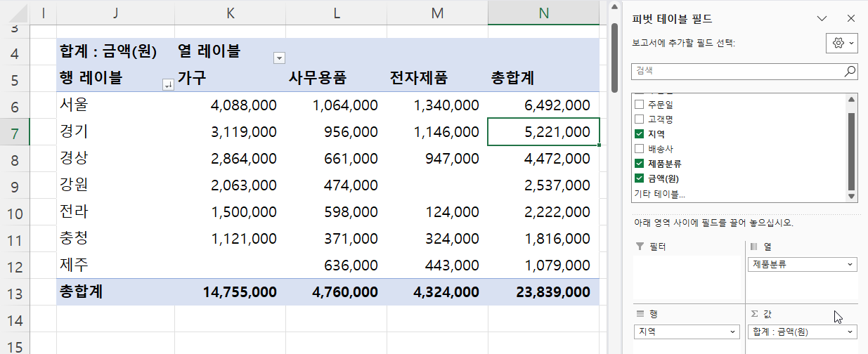Select row header 7
The width and height of the screenshot is (868, 354).
[15, 132]
